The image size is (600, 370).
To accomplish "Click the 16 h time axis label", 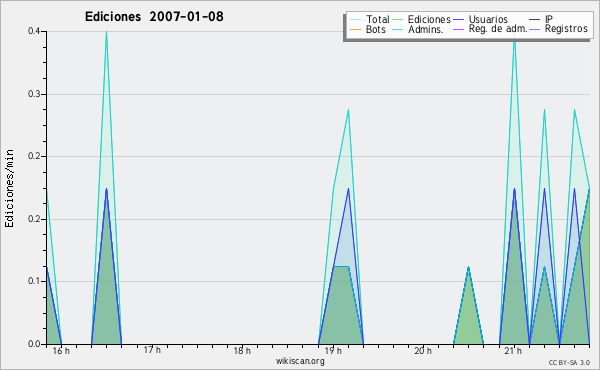I will pos(61,351).
